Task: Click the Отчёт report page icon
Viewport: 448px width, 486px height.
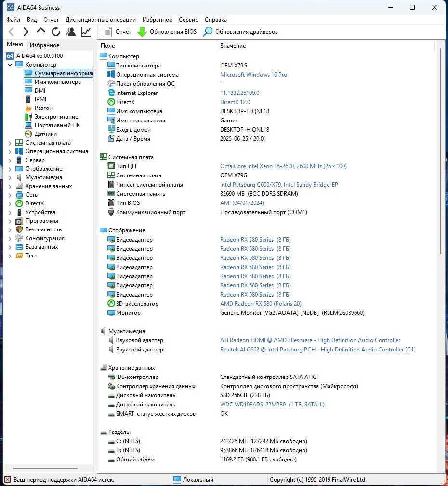Action: click(x=107, y=32)
